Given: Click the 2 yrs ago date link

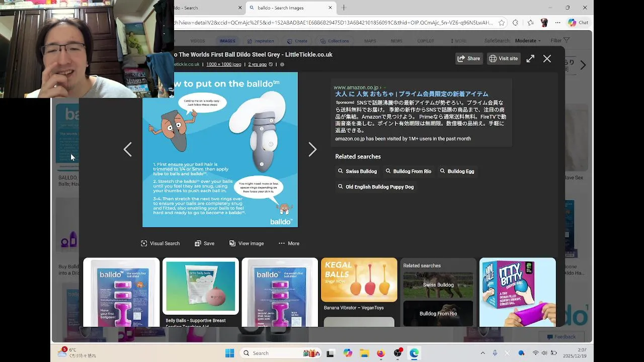Looking at the screenshot, I should pos(257,64).
